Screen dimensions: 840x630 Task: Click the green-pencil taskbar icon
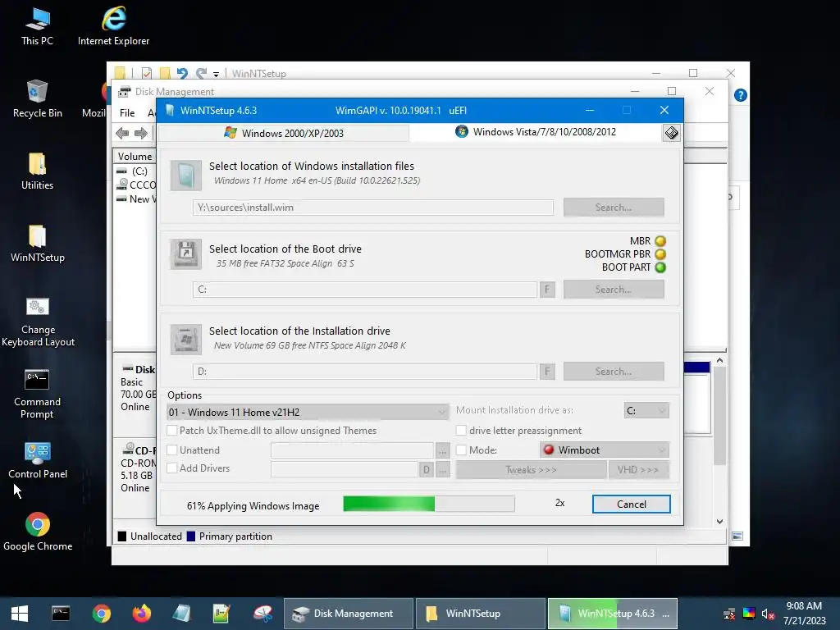[x=221, y=614]
